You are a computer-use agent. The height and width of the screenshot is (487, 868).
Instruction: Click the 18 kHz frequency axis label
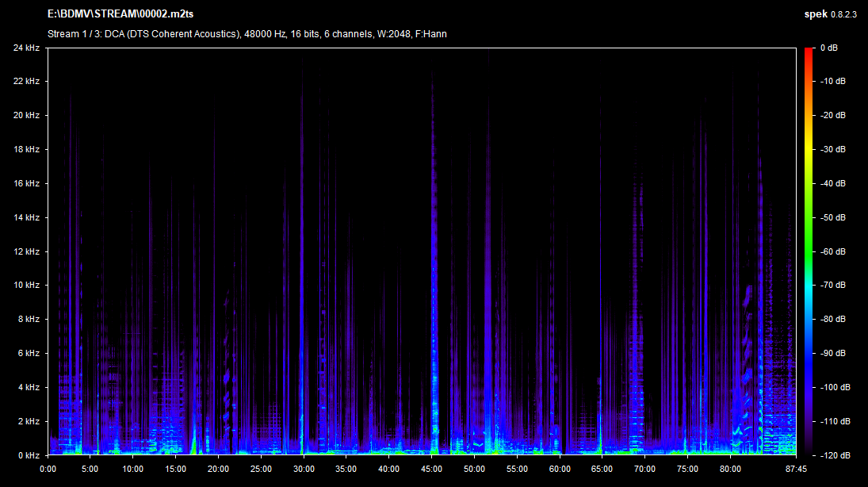[26, 149]
